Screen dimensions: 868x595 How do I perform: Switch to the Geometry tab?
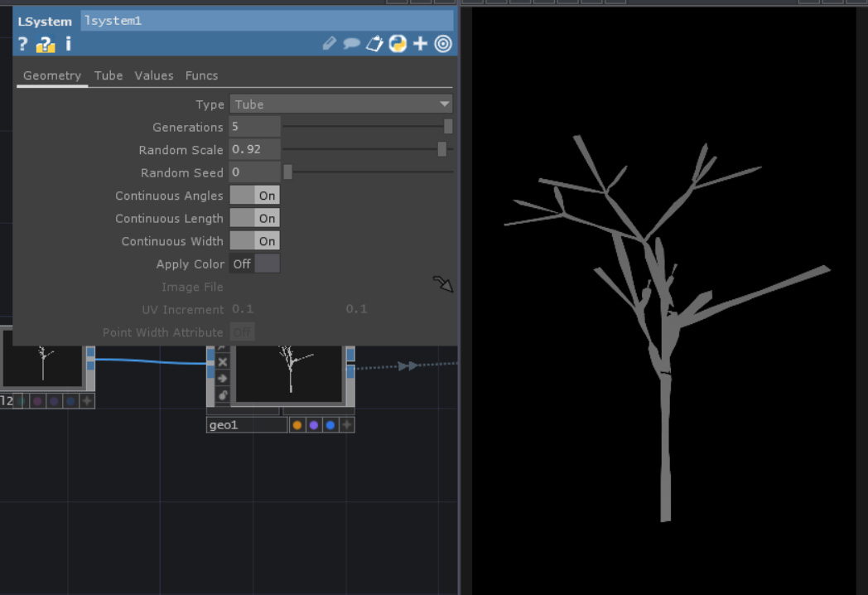pos(52,75)
